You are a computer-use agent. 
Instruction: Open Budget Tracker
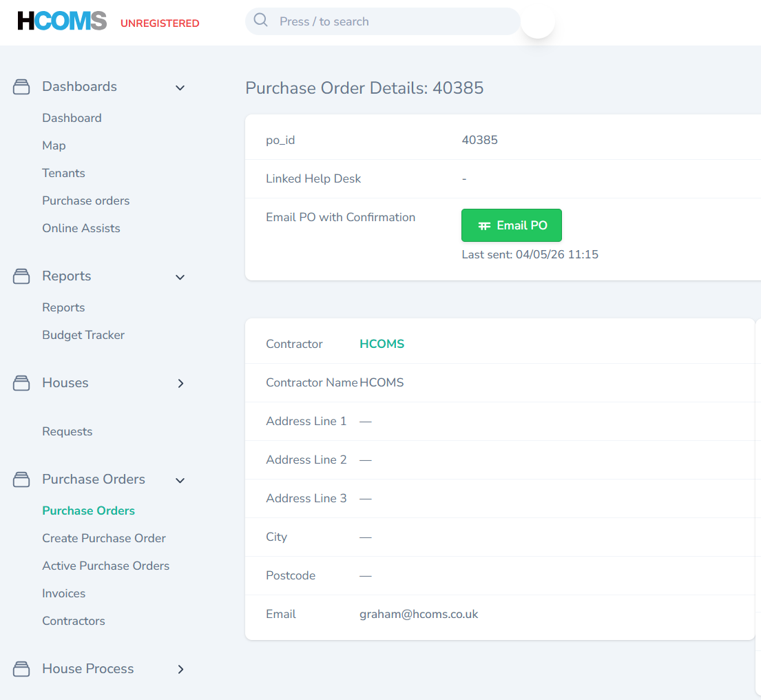tap(83, 335)
